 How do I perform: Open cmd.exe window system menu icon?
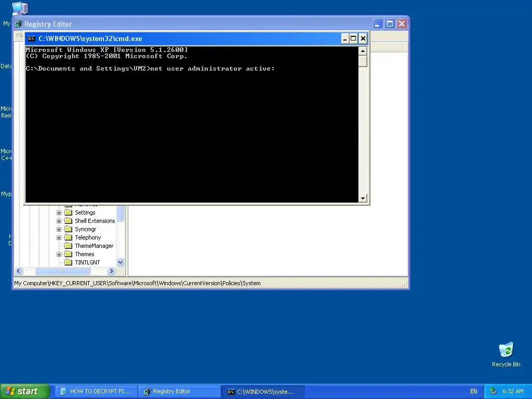pos(31,38)
